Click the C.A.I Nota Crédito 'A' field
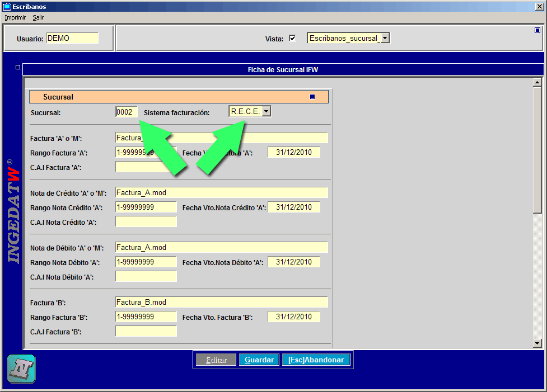The image size is (547, 392). tap(146, 221)
